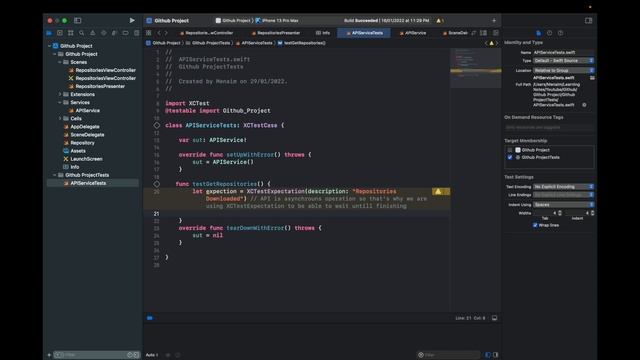
Task: Show the Symbol navigator
Action: point(71,33)
